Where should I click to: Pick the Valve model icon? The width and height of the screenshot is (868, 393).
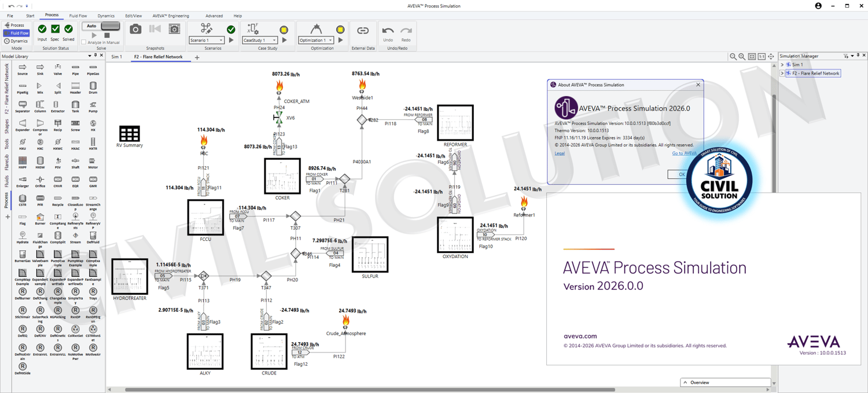coord(58,67)
